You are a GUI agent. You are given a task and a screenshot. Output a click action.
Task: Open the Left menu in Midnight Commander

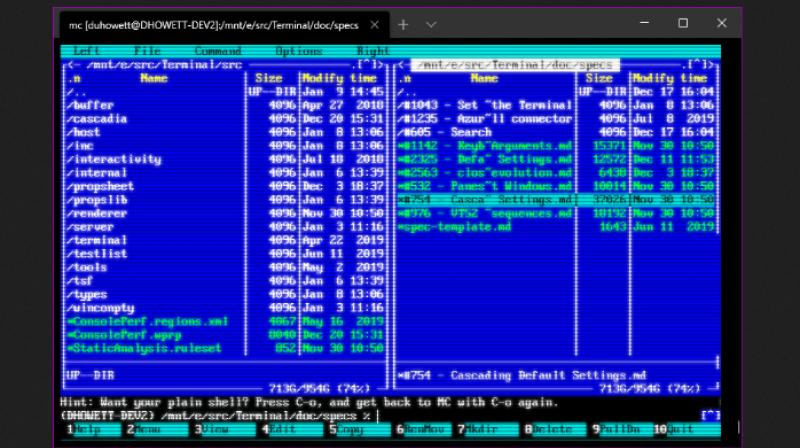pos(87,50)
